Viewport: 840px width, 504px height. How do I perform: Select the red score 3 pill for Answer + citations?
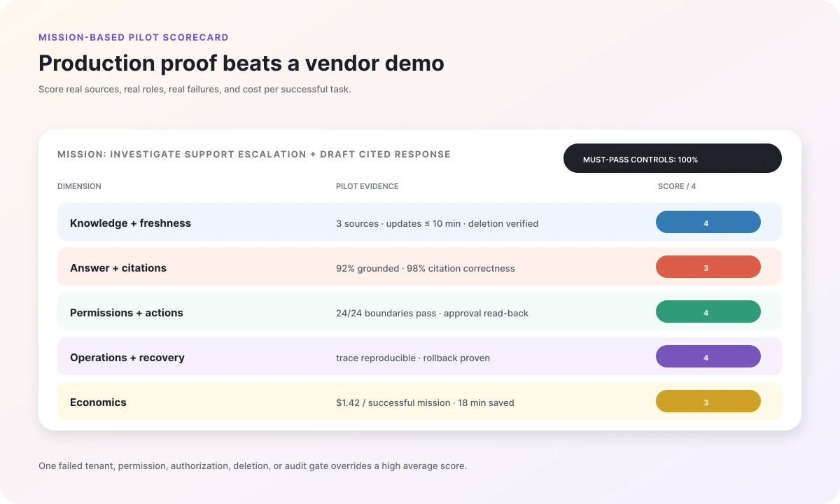pyautogui.click(x=708, y=267)
